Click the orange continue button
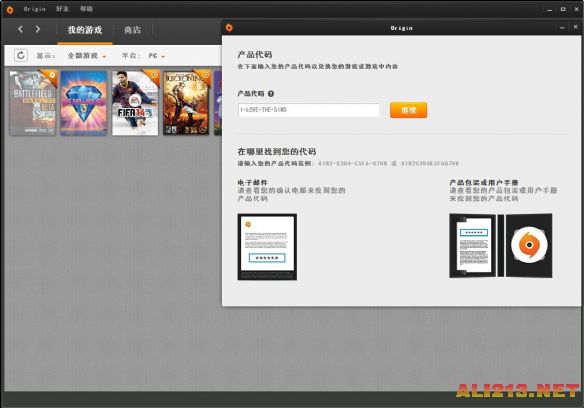This screenshot has width=584, height=408. pos(409,110)
